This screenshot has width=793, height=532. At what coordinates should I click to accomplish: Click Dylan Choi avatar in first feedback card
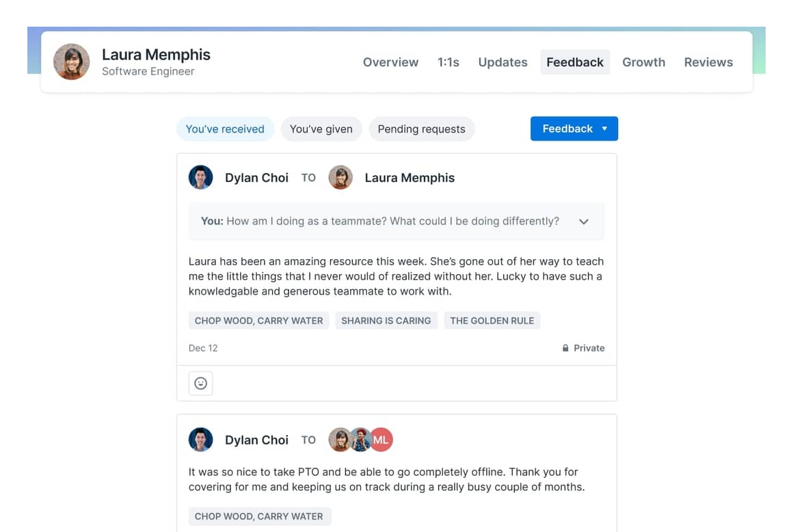pyautogui.click(x=201, y=178)
